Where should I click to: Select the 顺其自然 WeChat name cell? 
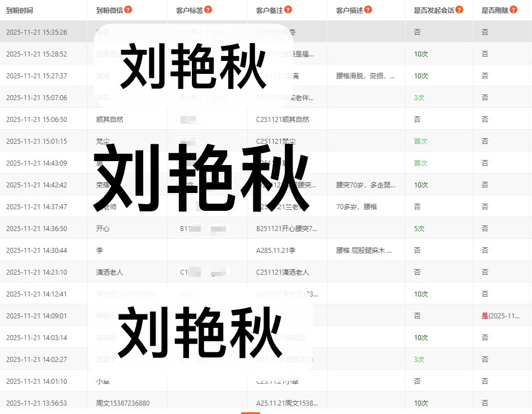(x=110, y=120)
